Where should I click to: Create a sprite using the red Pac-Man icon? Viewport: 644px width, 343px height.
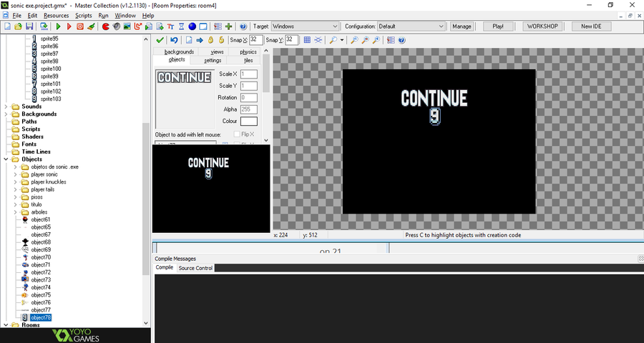(106, 26)
